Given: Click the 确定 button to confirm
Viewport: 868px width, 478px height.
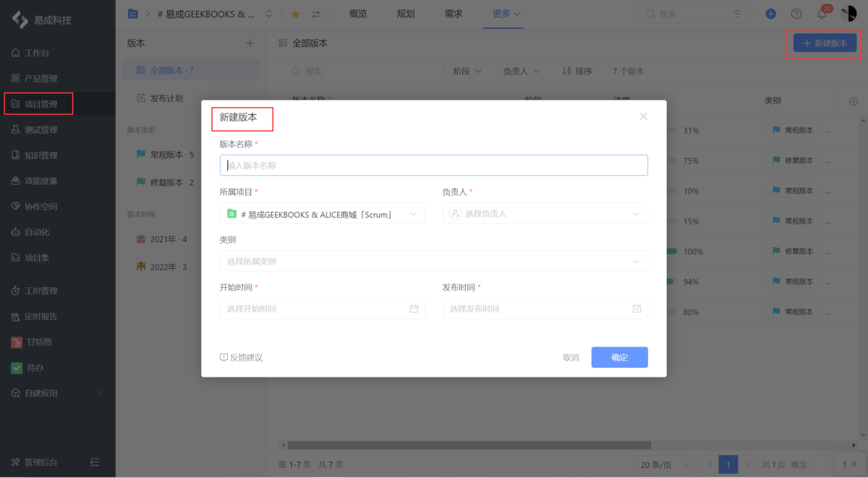Looking at the screenshot, I should 619,357.
